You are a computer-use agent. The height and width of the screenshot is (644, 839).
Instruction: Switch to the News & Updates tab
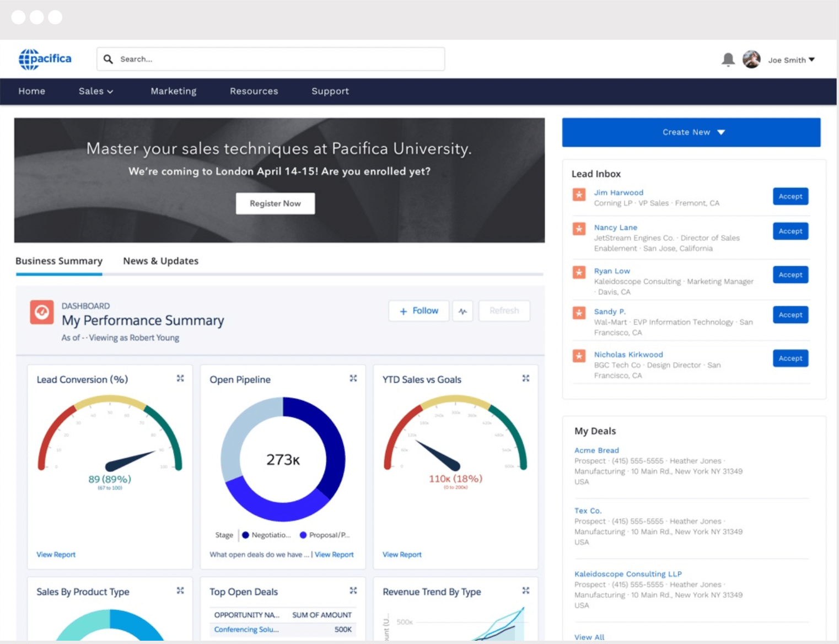click(x=160, y=261)
